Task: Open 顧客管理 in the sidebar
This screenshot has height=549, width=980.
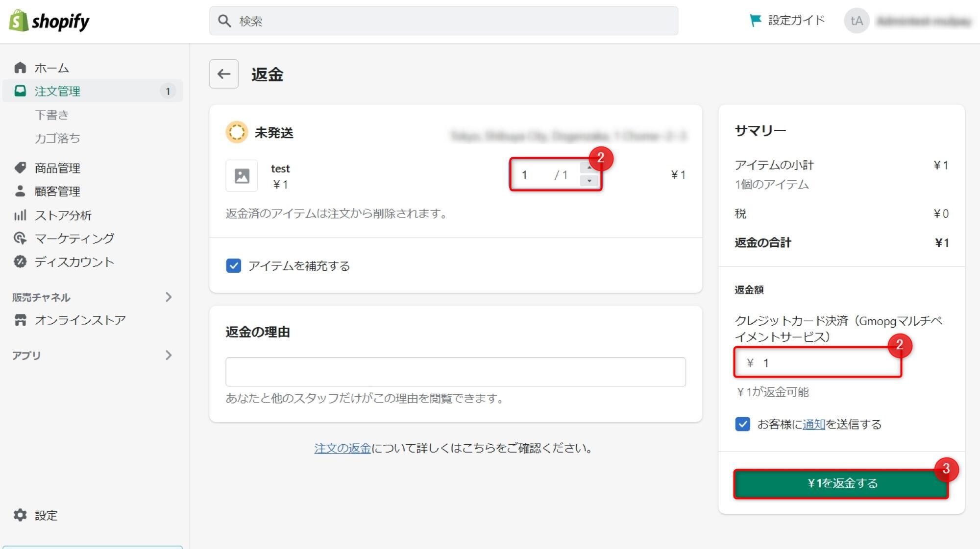Action: (x=57, y=191)
